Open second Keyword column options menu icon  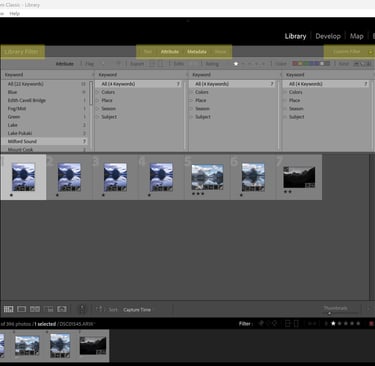point(187,75)
